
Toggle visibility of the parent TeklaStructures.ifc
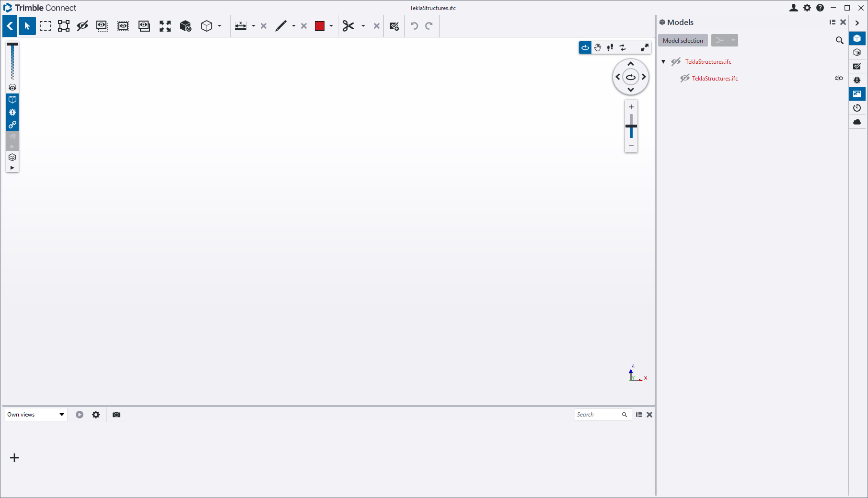pyautogui.click(x=676, y=61)
